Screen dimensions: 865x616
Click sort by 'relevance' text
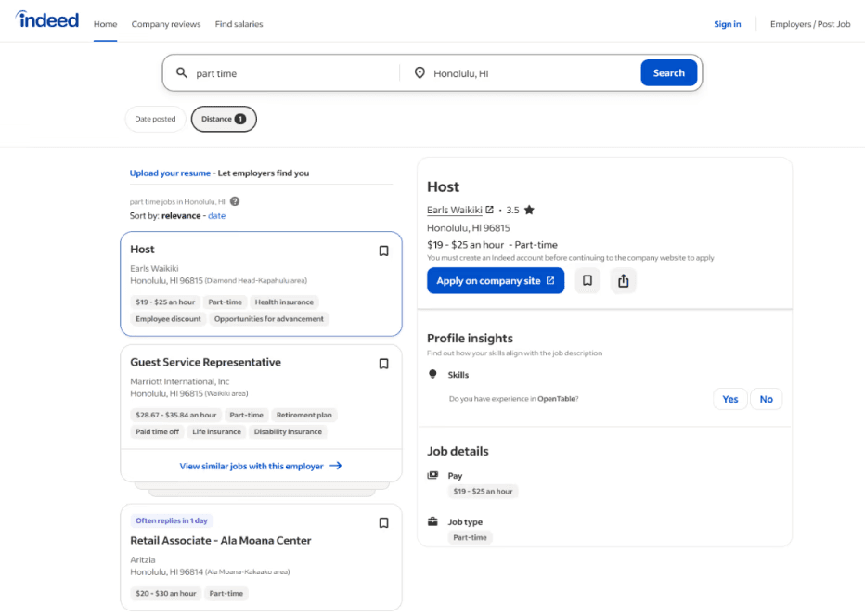coord(181,215)
